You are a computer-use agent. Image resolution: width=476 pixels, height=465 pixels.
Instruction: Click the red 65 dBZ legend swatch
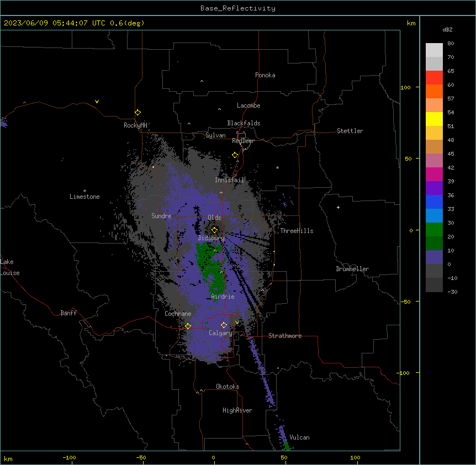point(434,78)
